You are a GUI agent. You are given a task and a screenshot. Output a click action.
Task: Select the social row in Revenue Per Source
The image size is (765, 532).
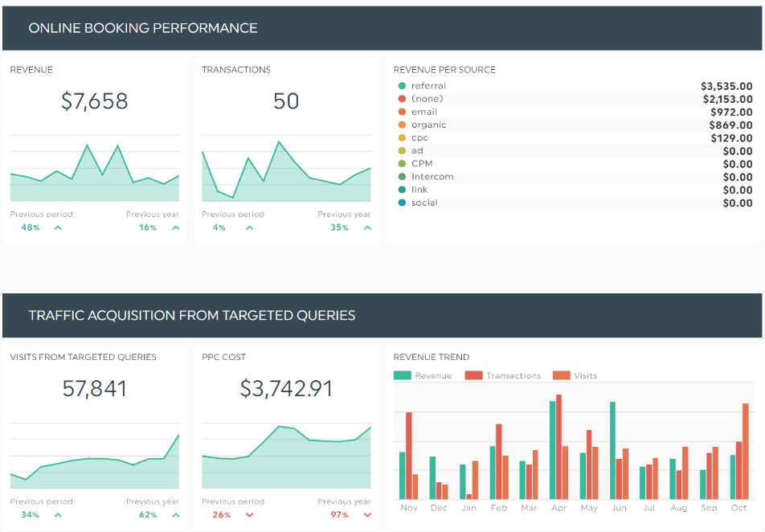point(574,203)
